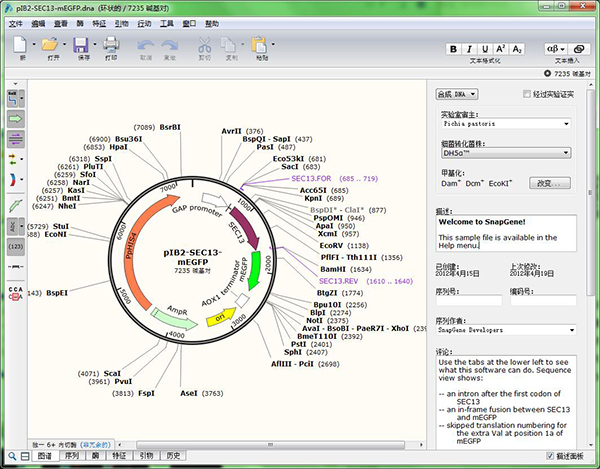The height and width of the screenshot is (469, 600).
Task: Open the 帮助 menu
Action: 212,24
